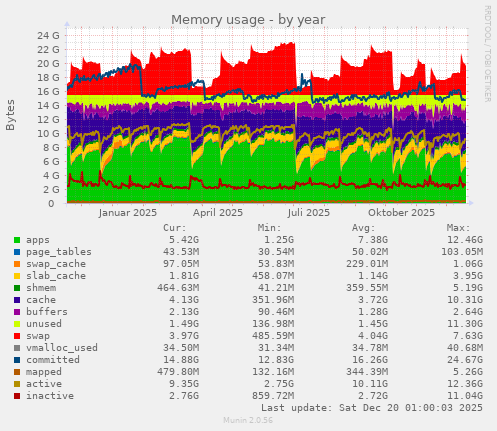Click the blue page_tables legend swatch
497x431 pixels.
tap(17, 252)
